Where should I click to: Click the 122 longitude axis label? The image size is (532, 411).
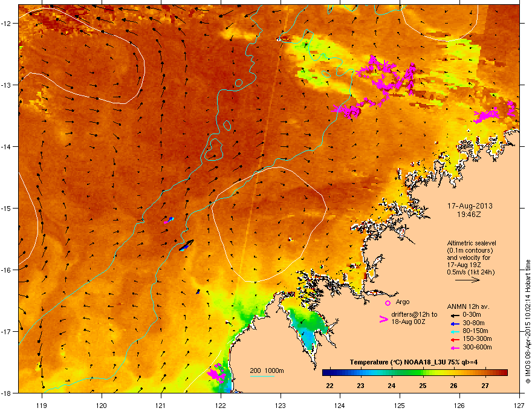(x=221, y=405)
